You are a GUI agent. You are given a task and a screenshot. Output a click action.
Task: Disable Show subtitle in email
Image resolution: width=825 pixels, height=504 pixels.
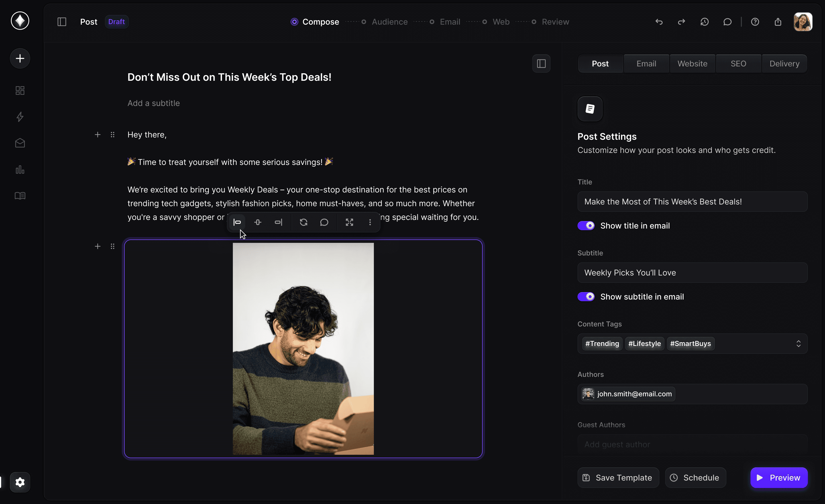(x=586, y=296)
